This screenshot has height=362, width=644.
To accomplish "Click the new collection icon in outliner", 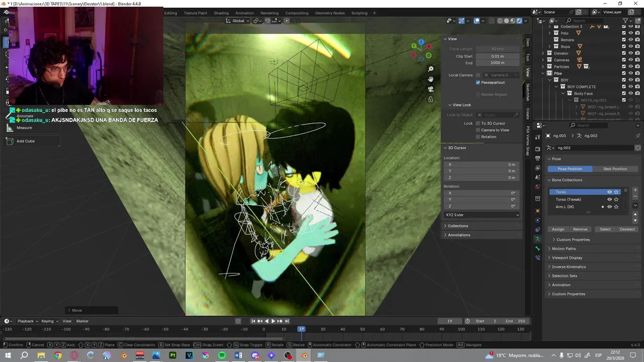I will point(639,21).
